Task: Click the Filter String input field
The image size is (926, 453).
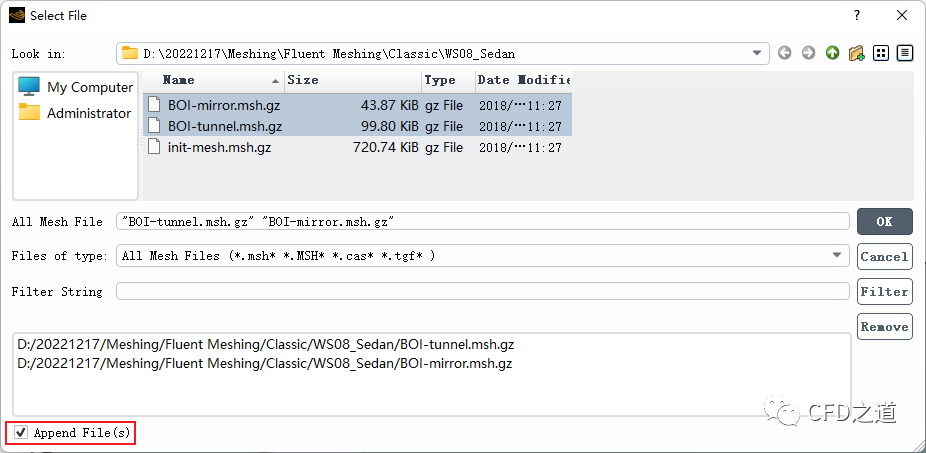Action: [482, 291]
